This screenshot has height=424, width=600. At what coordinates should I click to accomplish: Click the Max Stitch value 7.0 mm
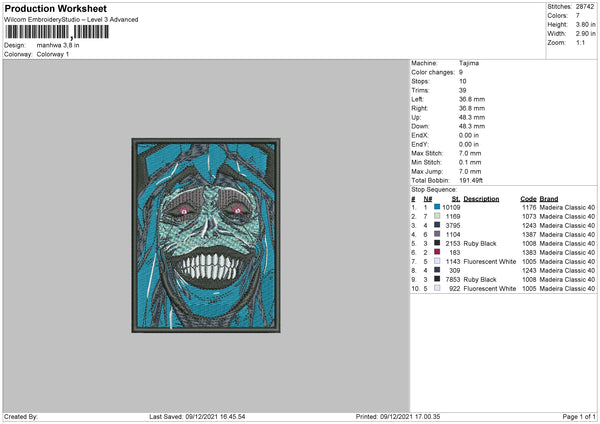pyautogui.click(x=470, y=153)
